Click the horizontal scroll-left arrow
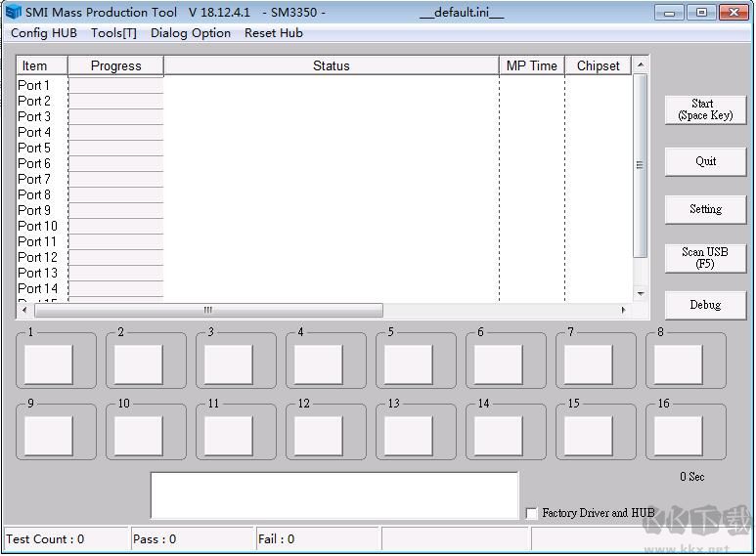 pyautogui.click(x=24, y=310)
